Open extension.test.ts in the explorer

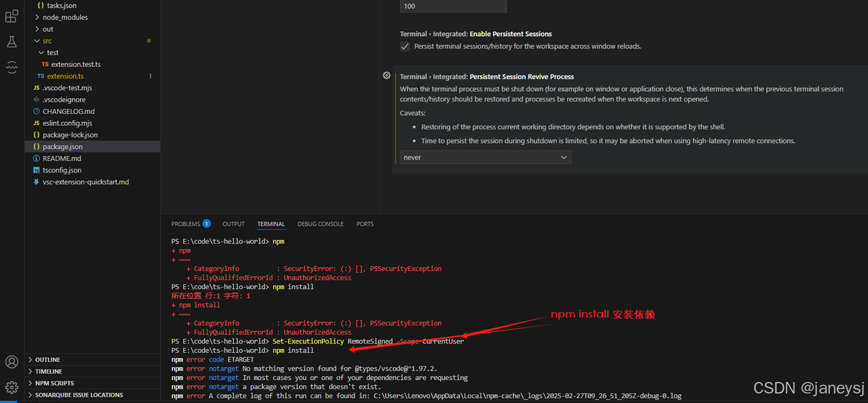(76, 64)
